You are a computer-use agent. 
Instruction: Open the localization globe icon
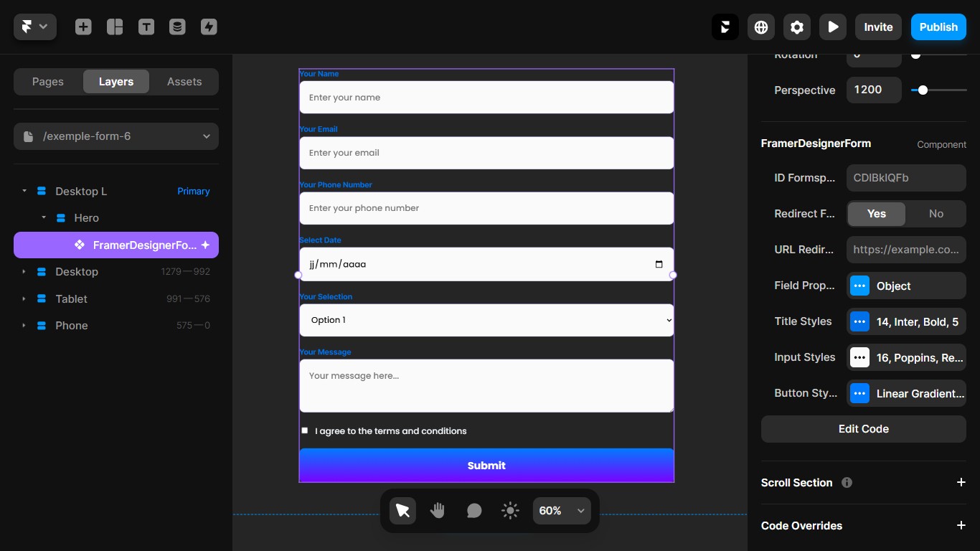point(760,27)
